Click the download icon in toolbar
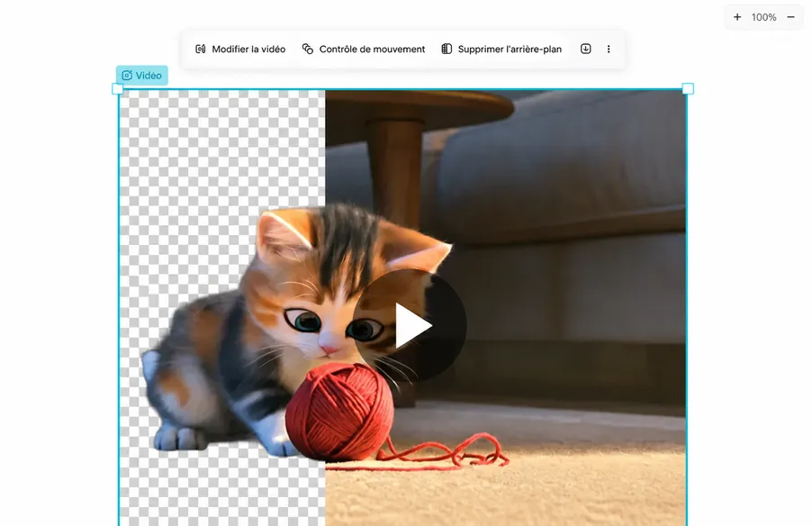The image size is (812, 526). pyautogui.click(x=586, y=49)
